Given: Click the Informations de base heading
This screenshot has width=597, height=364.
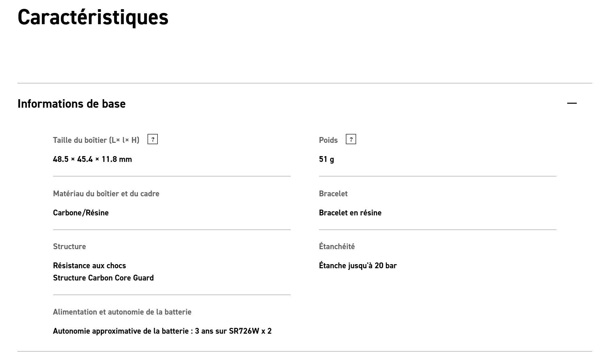Looking at the screenshot, I should 72,104.
